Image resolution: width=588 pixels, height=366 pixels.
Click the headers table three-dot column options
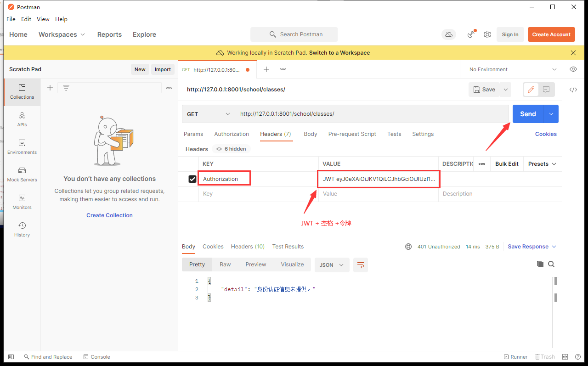482,164
